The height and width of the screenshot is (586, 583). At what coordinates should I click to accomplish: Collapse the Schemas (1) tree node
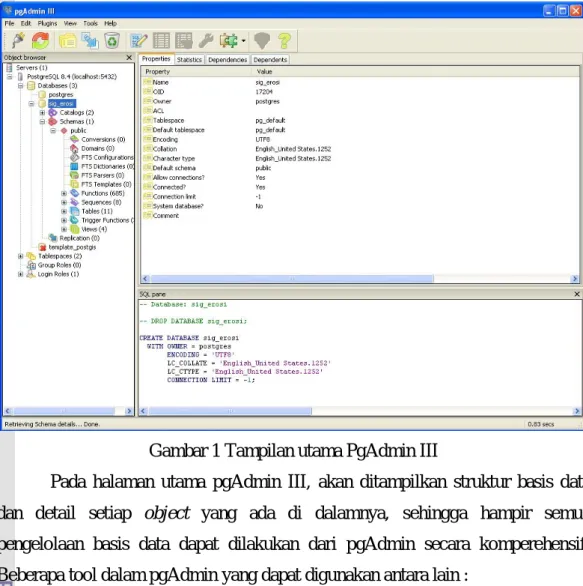point(42,121)
